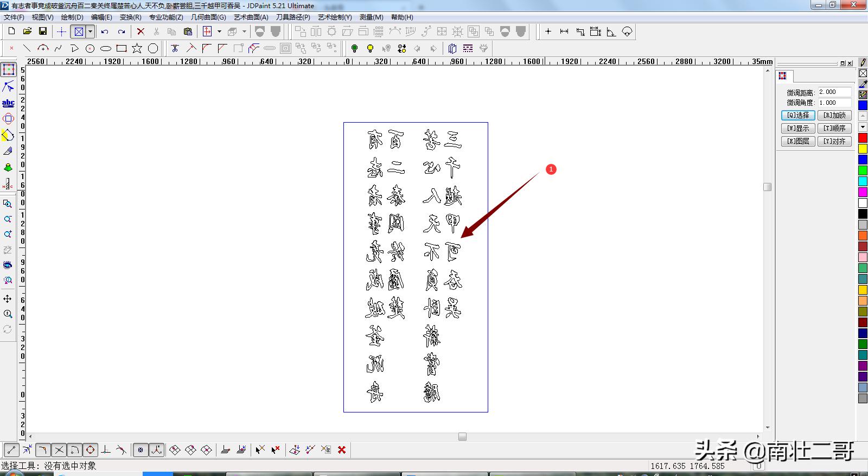Click the vertical scrollbar thumb of canvas
This screenshot has height=476, width=868.
pos(767,187)
